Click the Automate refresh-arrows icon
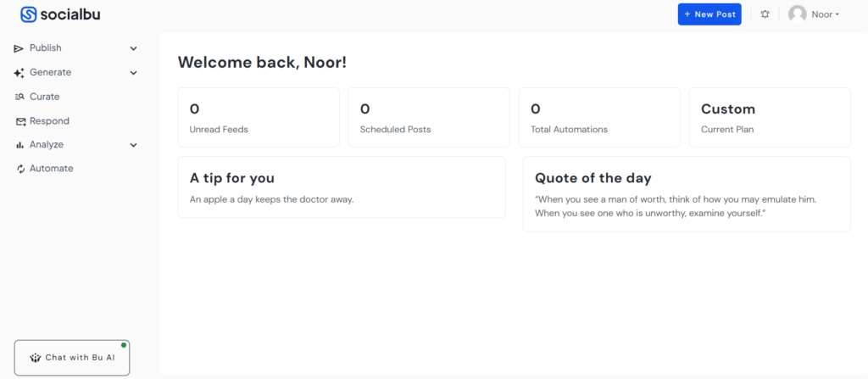 21,169
